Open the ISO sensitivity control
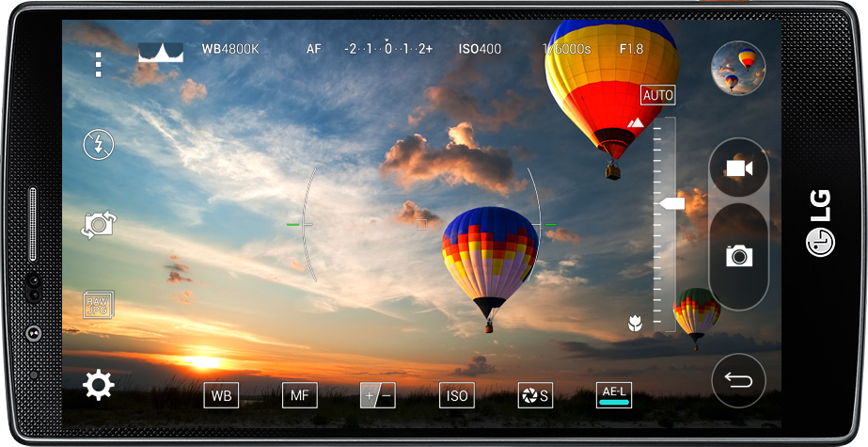The width and height of the screenshot is (868, 447). 457,396
